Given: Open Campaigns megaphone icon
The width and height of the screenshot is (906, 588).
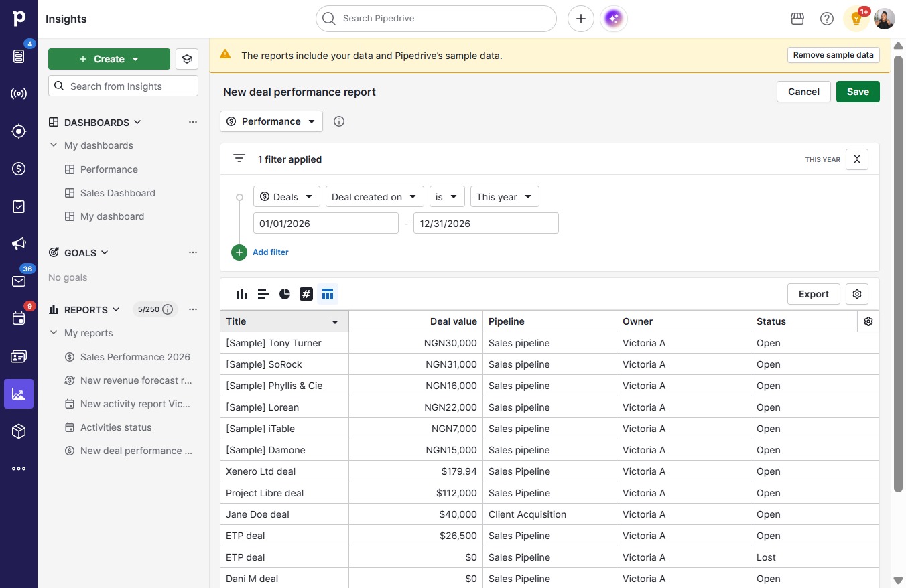Looking at the screenshot, I should (19, 244).
